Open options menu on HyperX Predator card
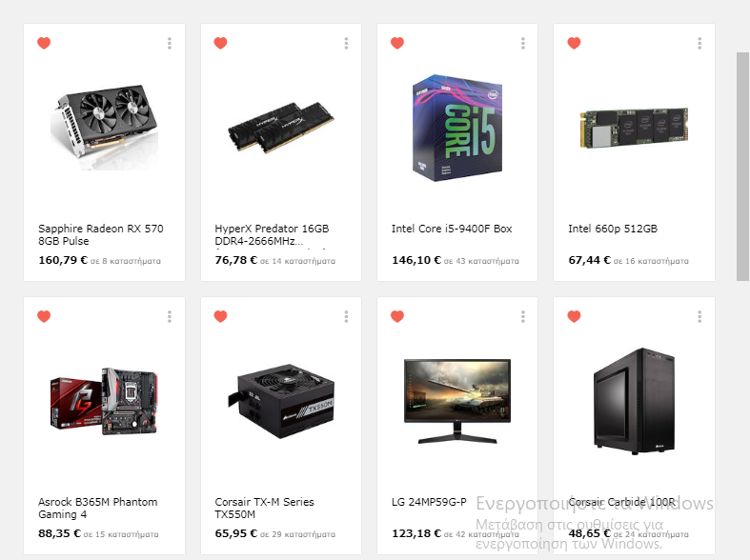This screenshot has height=560, width=750. coord(346,44)
